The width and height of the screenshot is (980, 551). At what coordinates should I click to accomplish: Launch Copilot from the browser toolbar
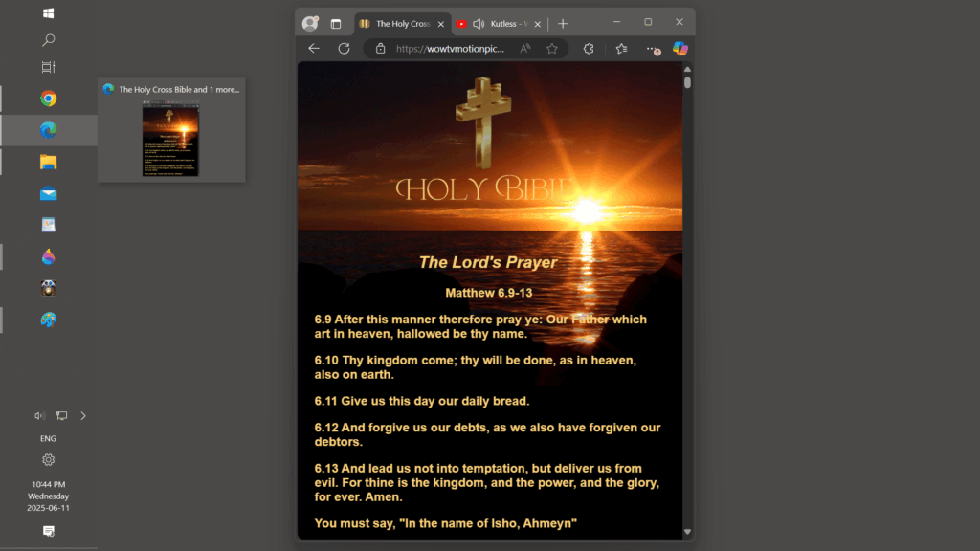[679, 49]
